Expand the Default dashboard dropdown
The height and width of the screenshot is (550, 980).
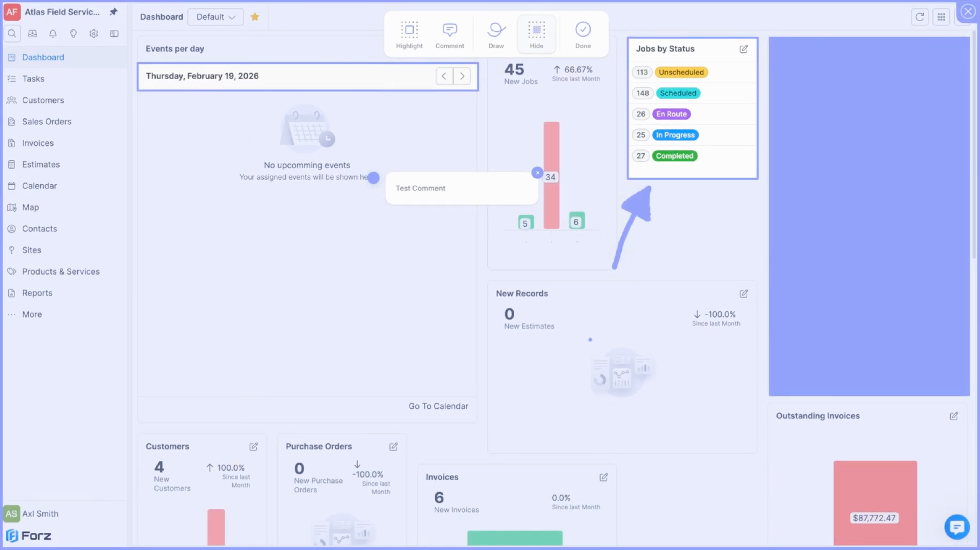point(215,17)
